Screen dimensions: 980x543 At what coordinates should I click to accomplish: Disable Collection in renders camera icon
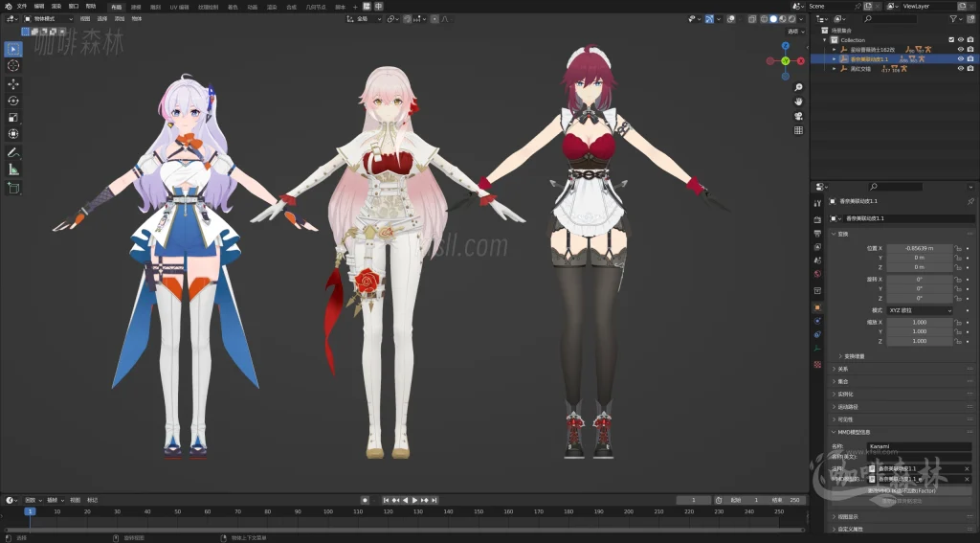pyautogui.click(x=970, y=40)
